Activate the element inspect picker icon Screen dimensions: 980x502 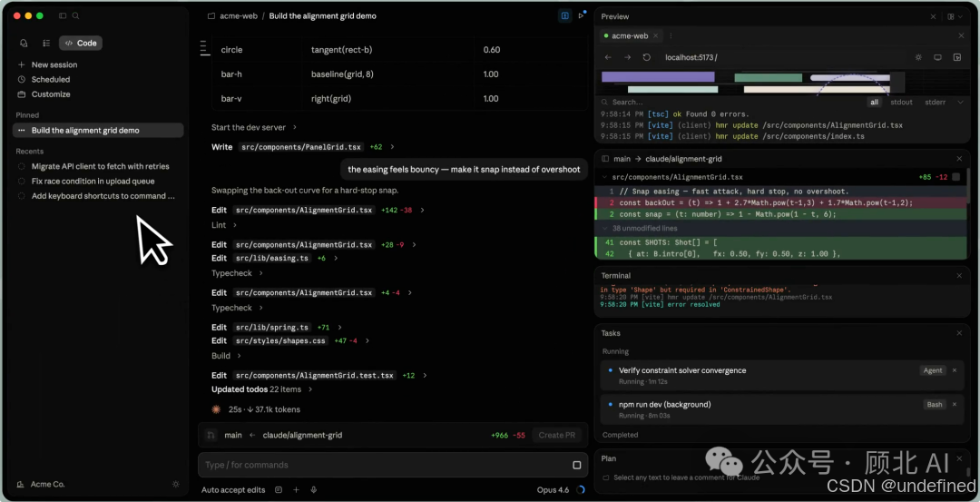(957, 57)
